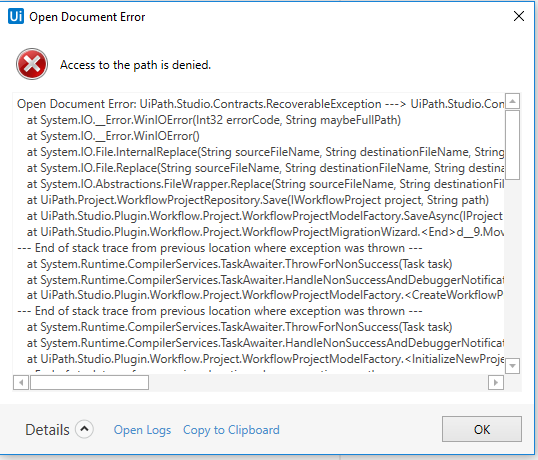
Task: Open Logs link
Action: point(142,430)
